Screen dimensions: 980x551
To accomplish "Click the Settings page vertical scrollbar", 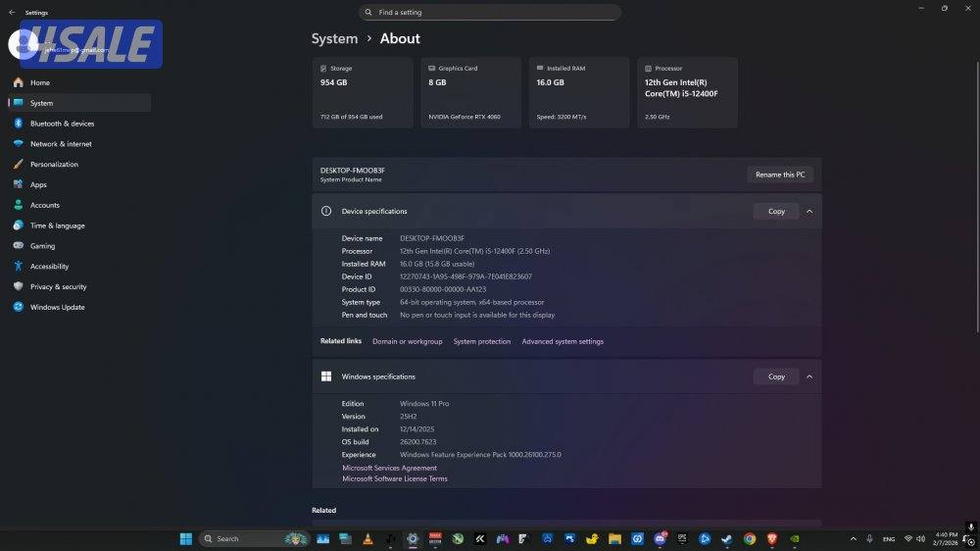I will coord(977,197).
